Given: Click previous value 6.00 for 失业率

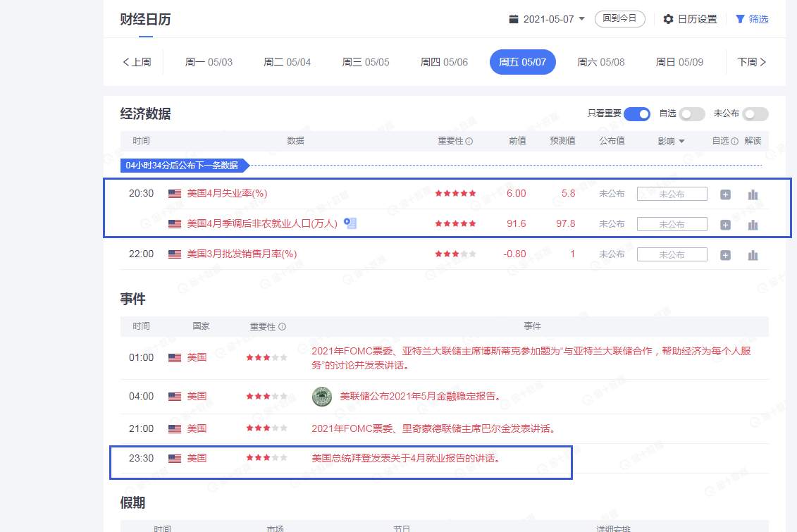Looking at the screenshot, I should coord(516,194).
